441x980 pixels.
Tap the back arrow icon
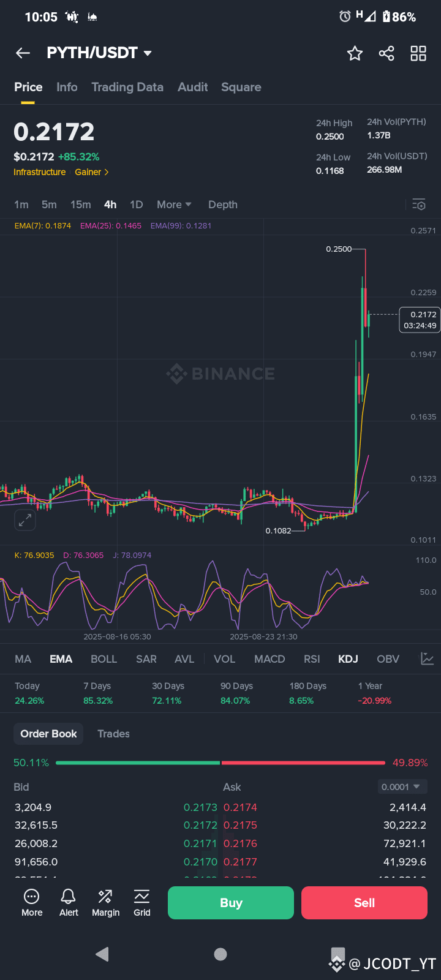(x=23, y=53)
